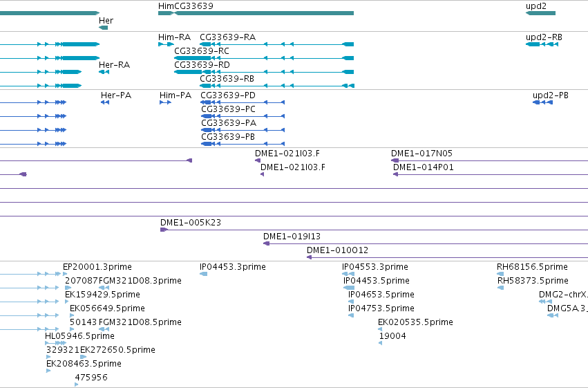Click the Him-PA protein glyph
Screen dimensions: 588x388
(x=165, y=102)
